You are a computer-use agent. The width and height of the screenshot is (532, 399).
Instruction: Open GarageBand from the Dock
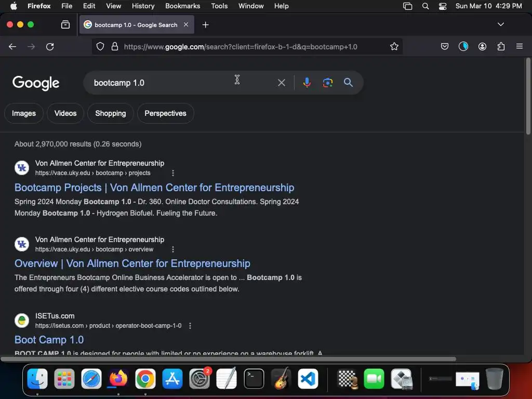[x=281, y=378]
